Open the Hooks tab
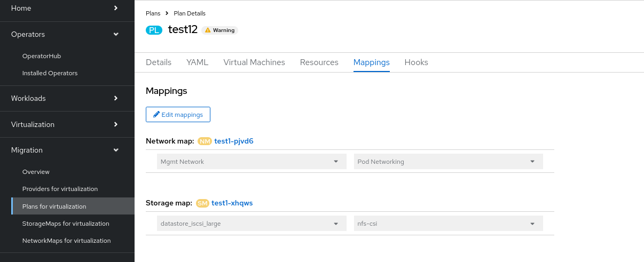 click(x=416, y=62)
